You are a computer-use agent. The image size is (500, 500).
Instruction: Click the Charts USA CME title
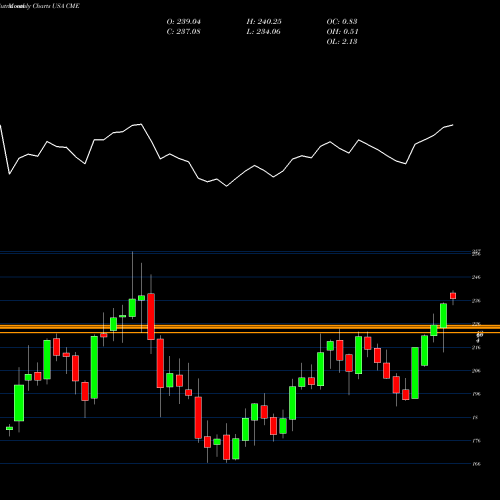(x=56, y=6)
